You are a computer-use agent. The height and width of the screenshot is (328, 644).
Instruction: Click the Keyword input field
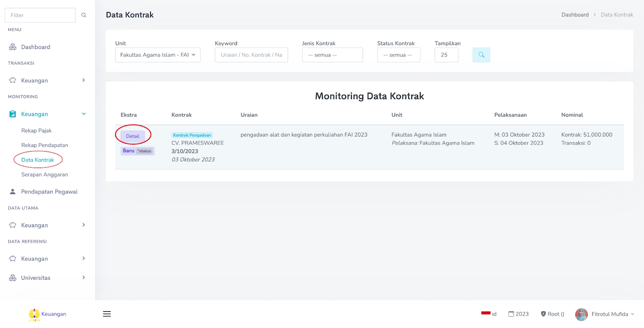[251, 55]
